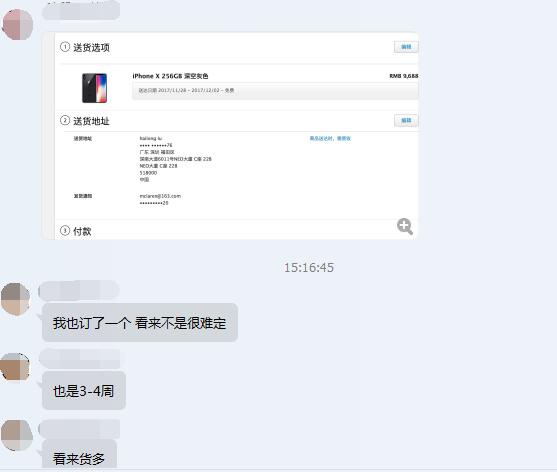This screenshot has height=472, width=557.
Task: Click the circled number 1 step icon
Action: [65, 47]
